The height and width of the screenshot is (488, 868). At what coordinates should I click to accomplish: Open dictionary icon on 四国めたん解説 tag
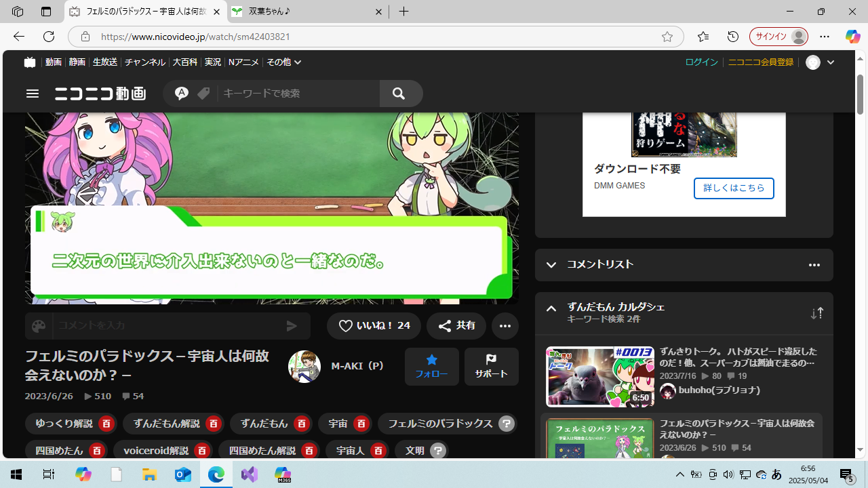[309, 451]
